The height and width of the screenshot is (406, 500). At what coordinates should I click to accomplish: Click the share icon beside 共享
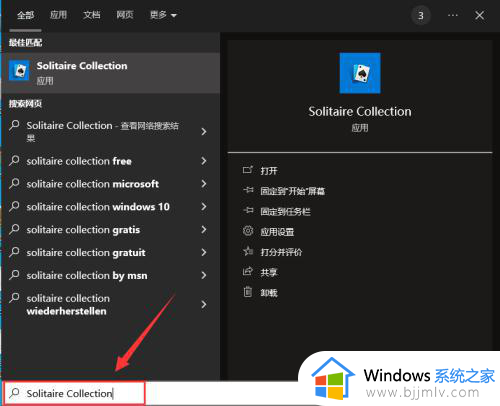point(248,271)
